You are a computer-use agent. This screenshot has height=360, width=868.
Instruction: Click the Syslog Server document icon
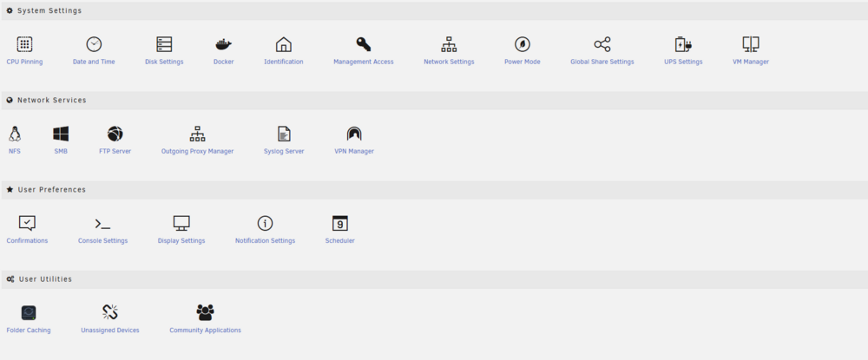click(284, 134)
